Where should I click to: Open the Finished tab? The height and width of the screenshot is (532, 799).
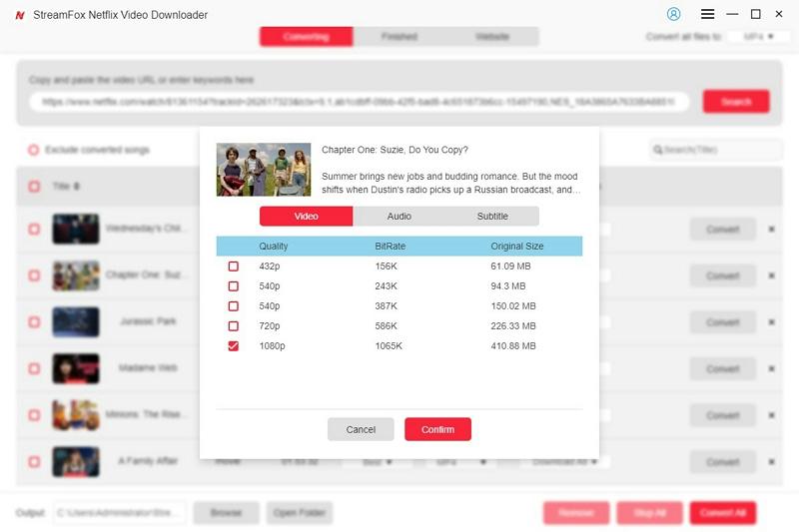point(399,37)
